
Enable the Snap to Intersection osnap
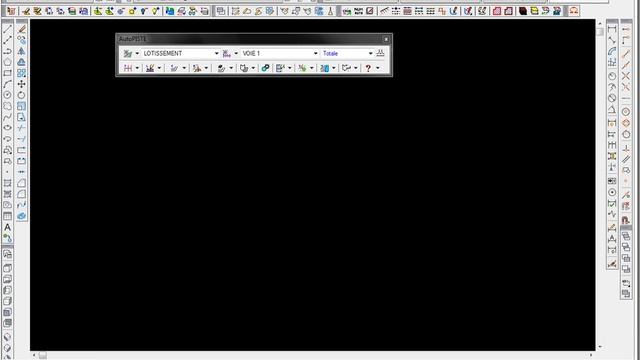(x=626, y=76)
